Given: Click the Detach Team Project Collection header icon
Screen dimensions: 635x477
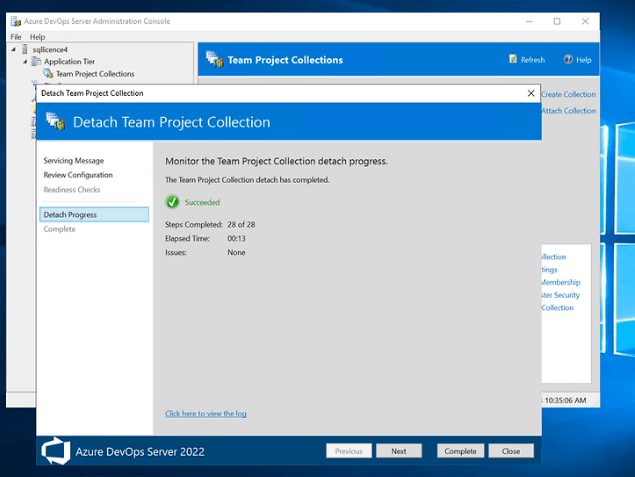Looking at the screenshot, I should click(x=55, y=121).
